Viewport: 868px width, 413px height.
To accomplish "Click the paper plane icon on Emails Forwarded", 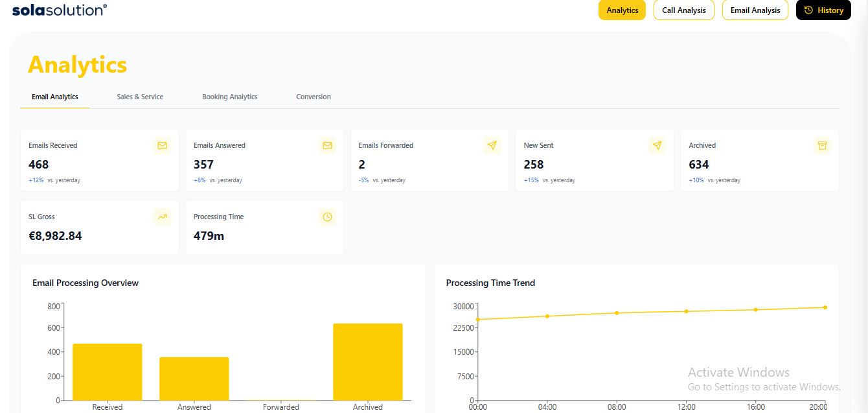I will coord(492,146).
